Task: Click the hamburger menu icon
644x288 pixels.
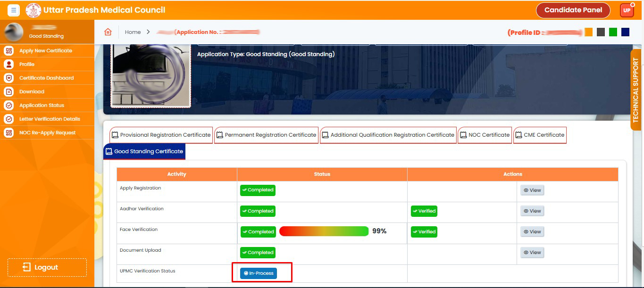Action: pyautogui.click(x=14, y=10)
